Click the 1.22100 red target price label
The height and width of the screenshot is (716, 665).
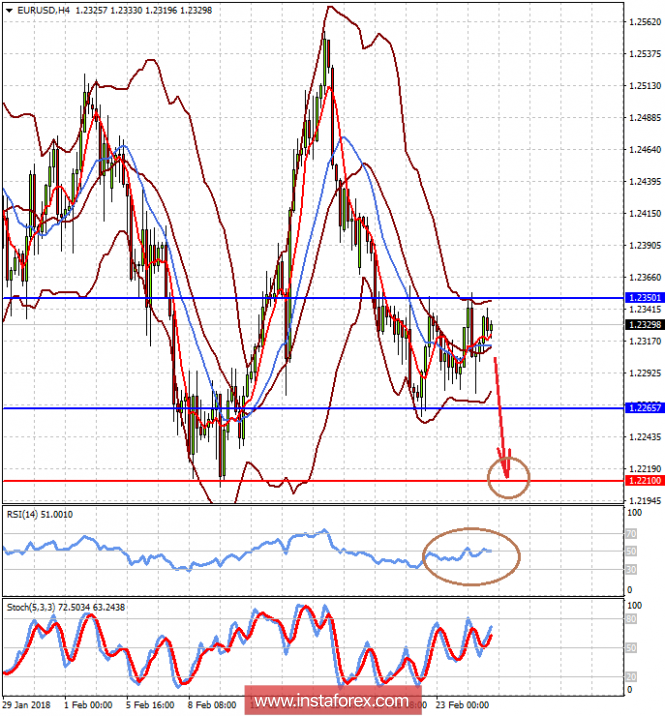pos(644,480)
